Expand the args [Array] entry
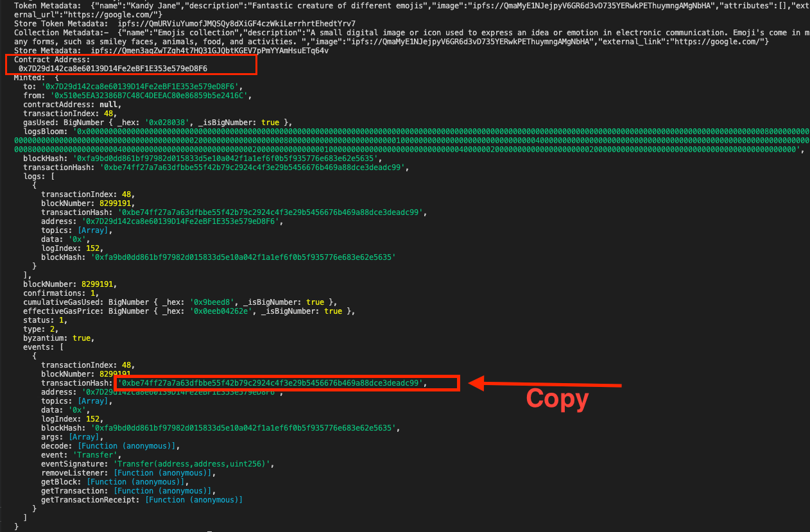 92,436
